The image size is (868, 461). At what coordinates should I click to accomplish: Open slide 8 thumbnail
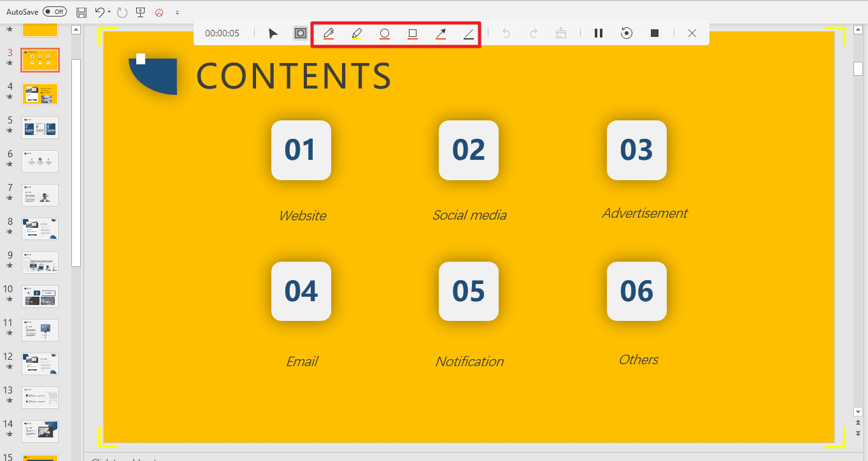pos(40,229)
